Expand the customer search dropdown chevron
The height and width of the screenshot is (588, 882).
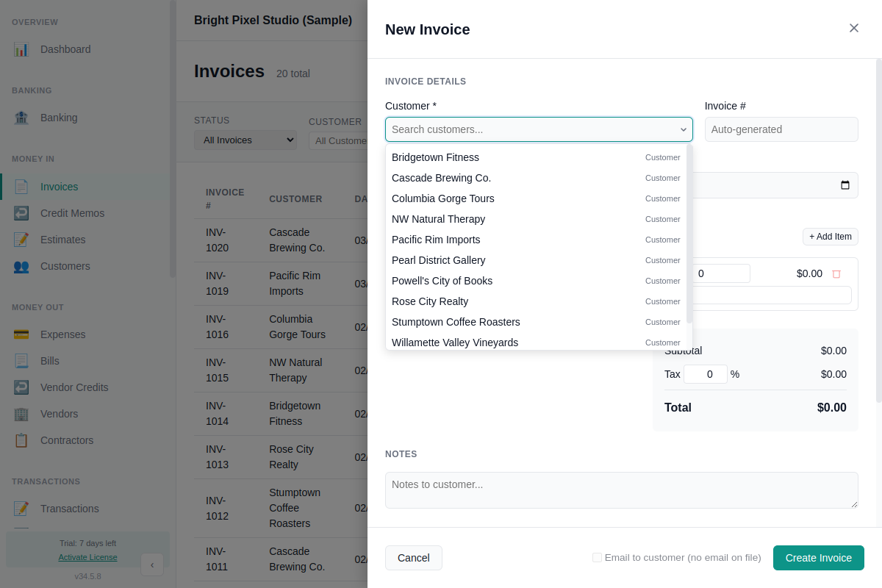[x=682, y=129]
